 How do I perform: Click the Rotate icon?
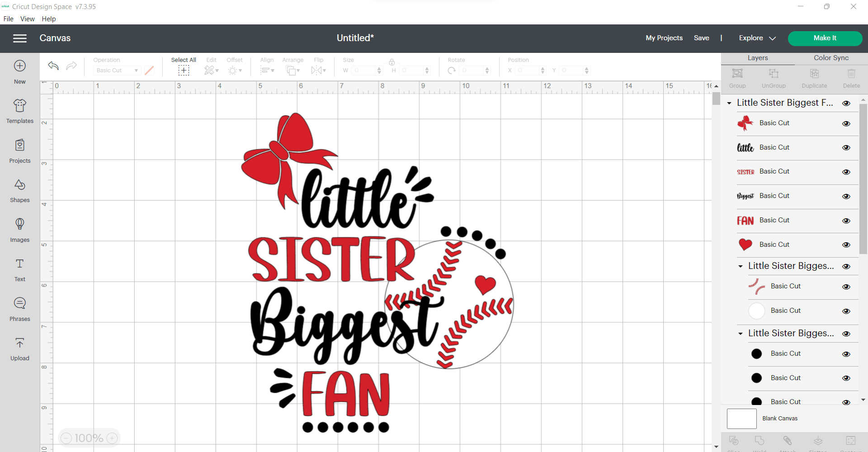pos(452,71)
